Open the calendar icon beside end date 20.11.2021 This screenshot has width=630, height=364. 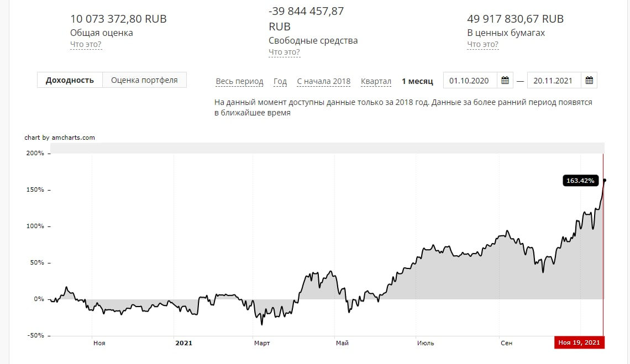[589, 81]
